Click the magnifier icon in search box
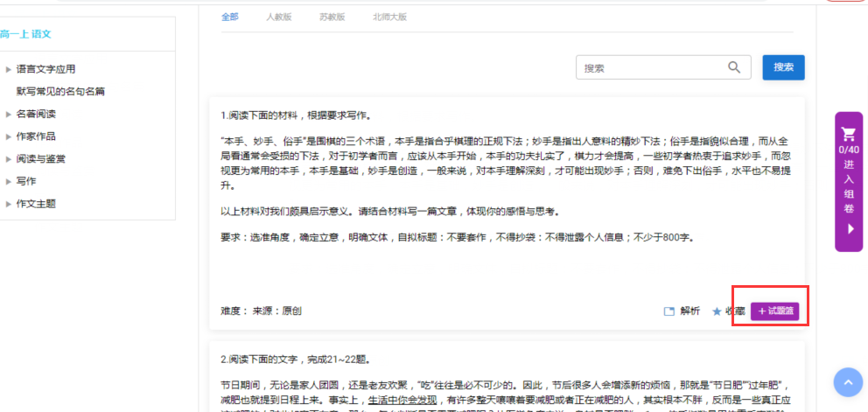 pyautogui.click(x=734, y=67)
